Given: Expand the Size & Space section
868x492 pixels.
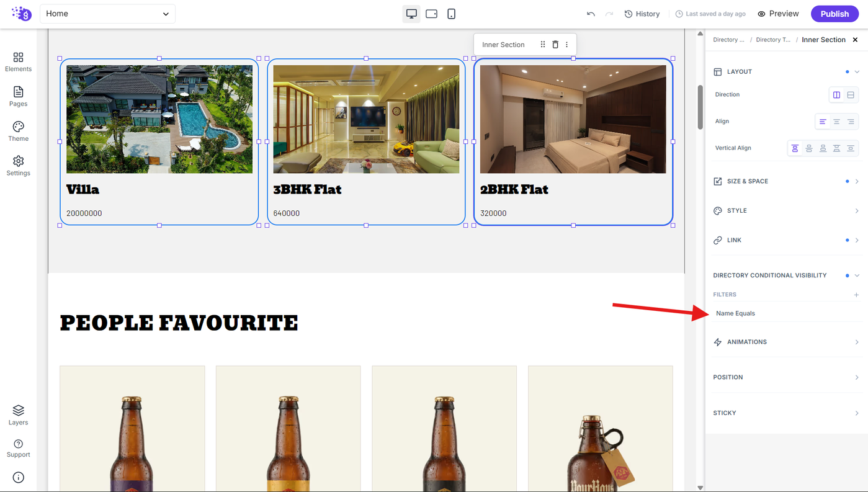Looking at the screenshot, I should tap(786, 181).
